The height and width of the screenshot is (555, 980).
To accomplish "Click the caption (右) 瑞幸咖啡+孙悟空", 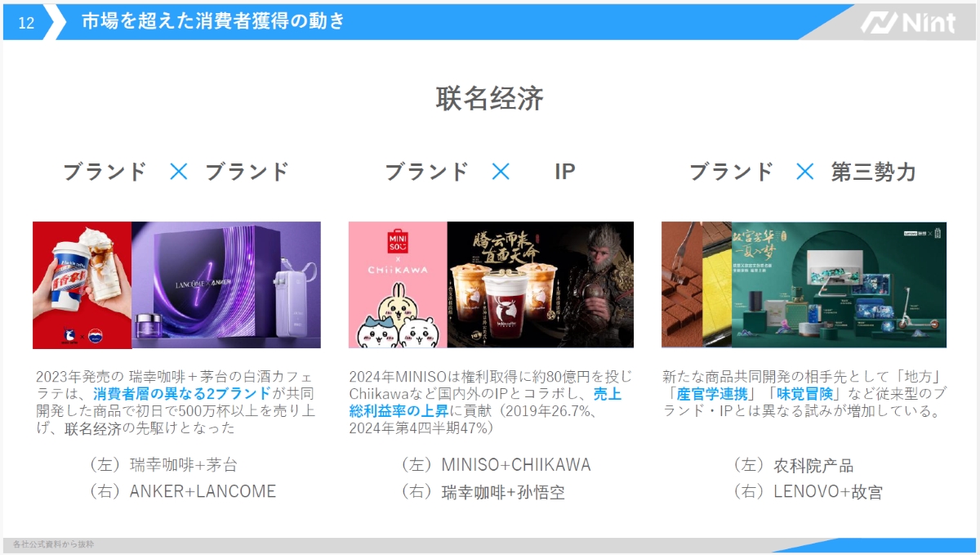I will tap(483, 491).
